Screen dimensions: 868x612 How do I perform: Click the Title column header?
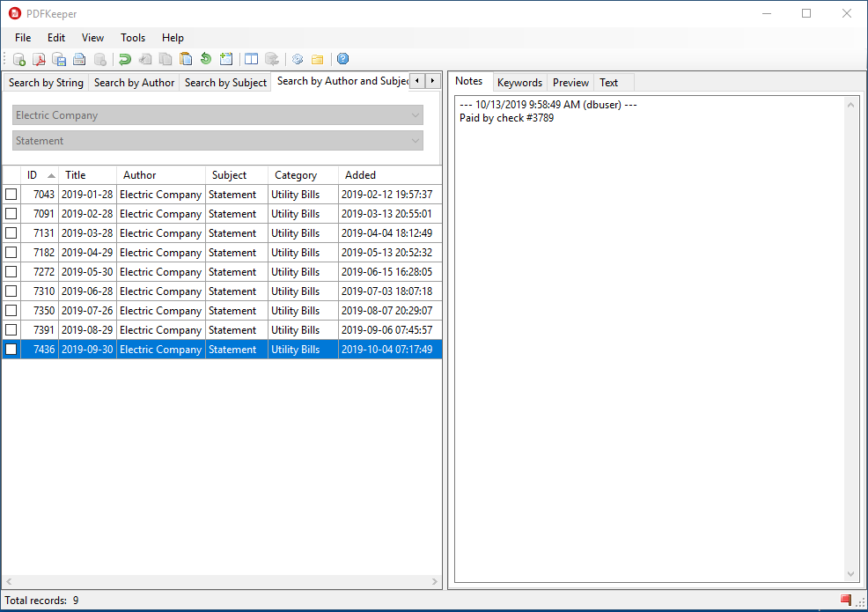87,175
